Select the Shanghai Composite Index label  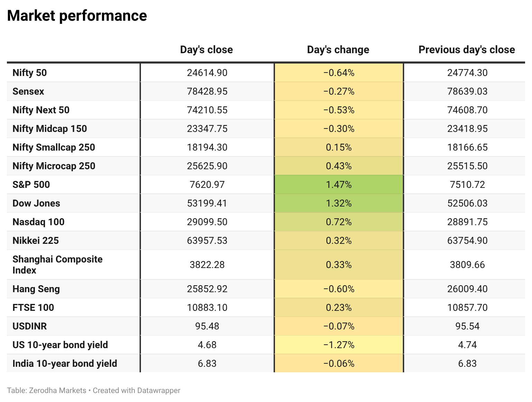pos(57,265)
